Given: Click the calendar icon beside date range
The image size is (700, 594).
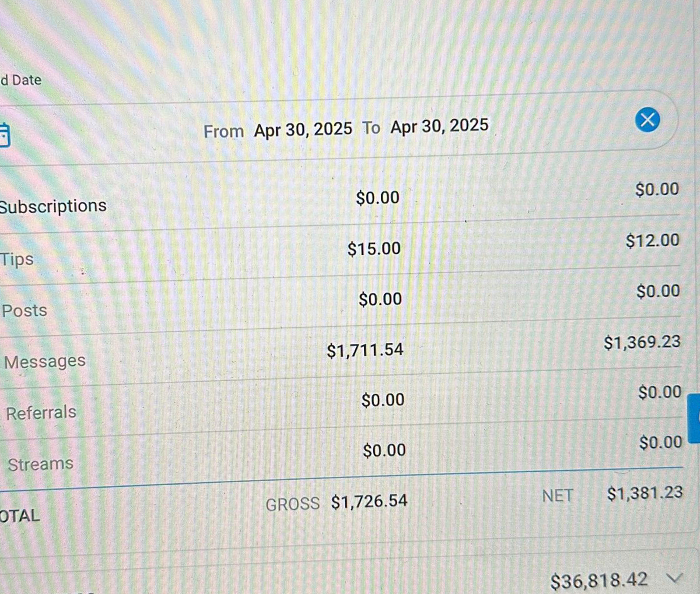Looking at the screenshot, I should coord(4,135).
